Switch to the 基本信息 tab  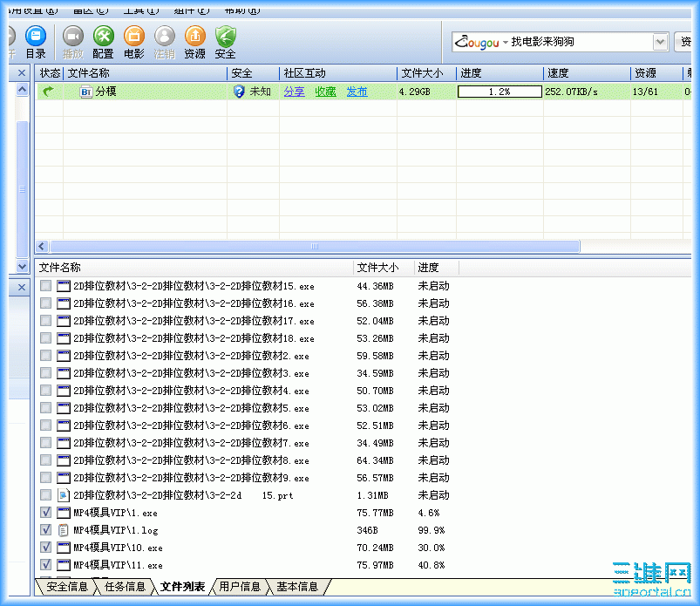click(297, 586)
